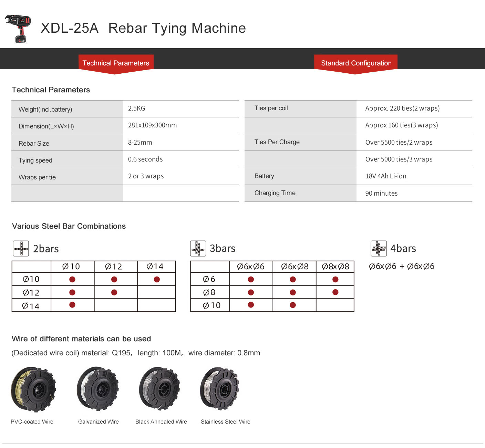Click the 'Ties per coil' label
The height and width of the screenshot is (448, 485).
click(x=271, y=108)
